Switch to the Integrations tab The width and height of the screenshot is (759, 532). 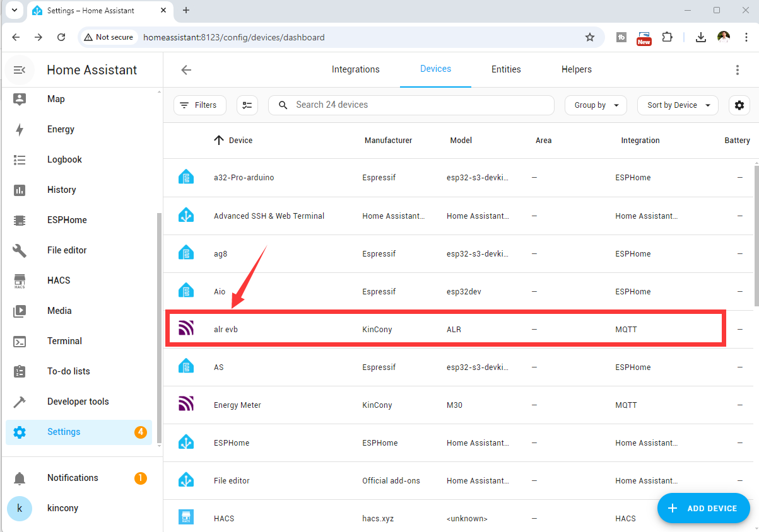point(356,69)
